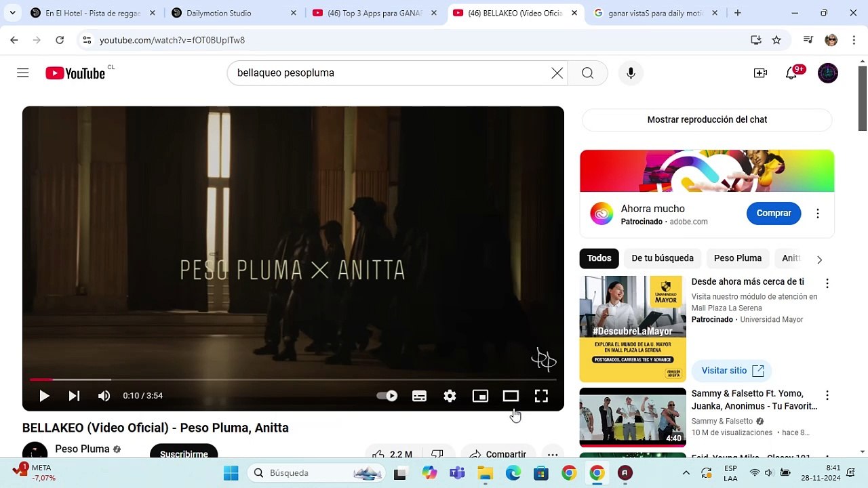The height and width of the screenshot is (488, 868).
Task: Play the BELLAKEO video
Action: [x=44, y=396]
